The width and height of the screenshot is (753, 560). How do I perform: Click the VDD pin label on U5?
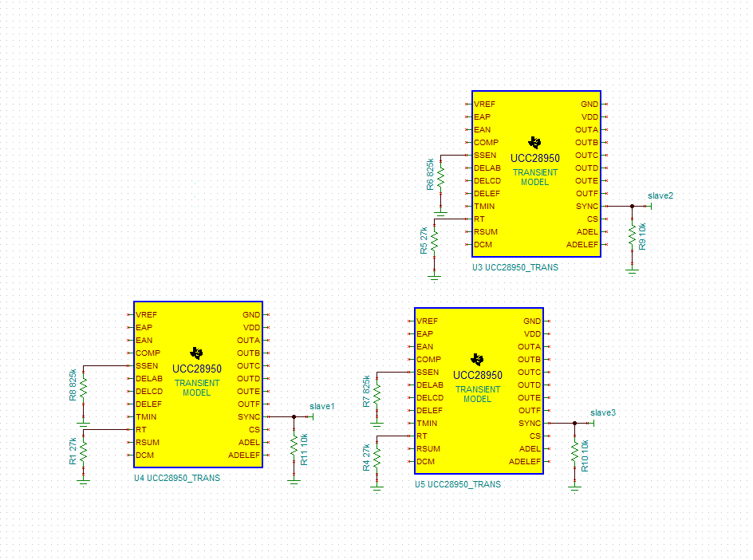532,333
